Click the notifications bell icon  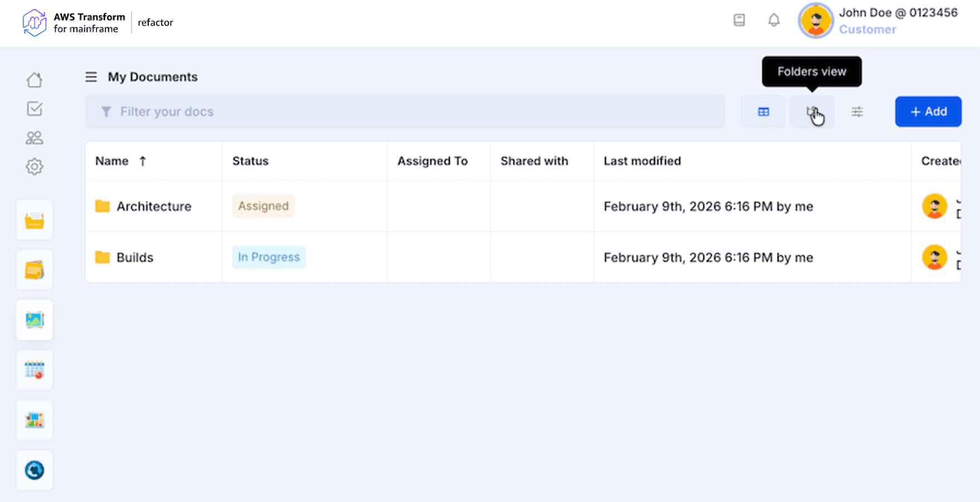(x=774, y=21)
